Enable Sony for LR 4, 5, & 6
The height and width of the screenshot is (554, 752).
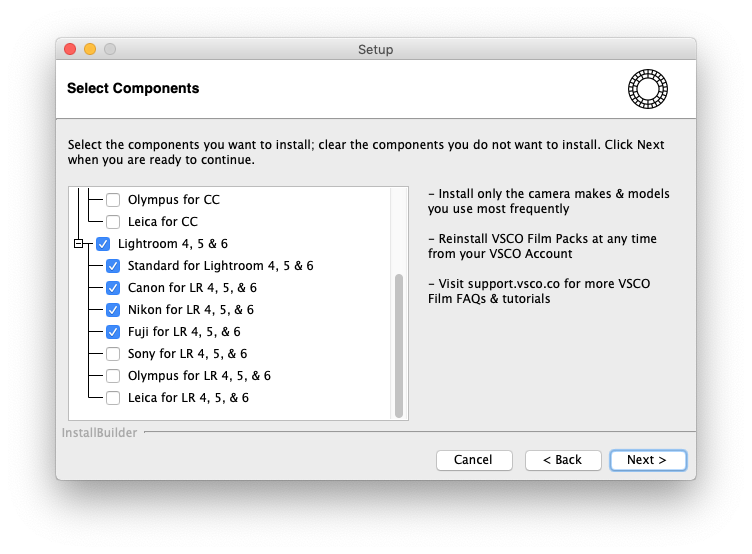(113, 354)
